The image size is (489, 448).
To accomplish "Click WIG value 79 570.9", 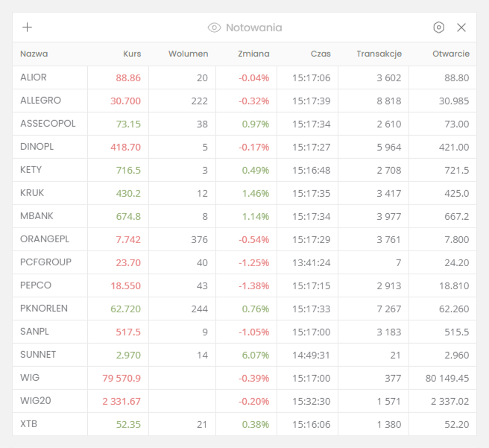I will point(122,378).
